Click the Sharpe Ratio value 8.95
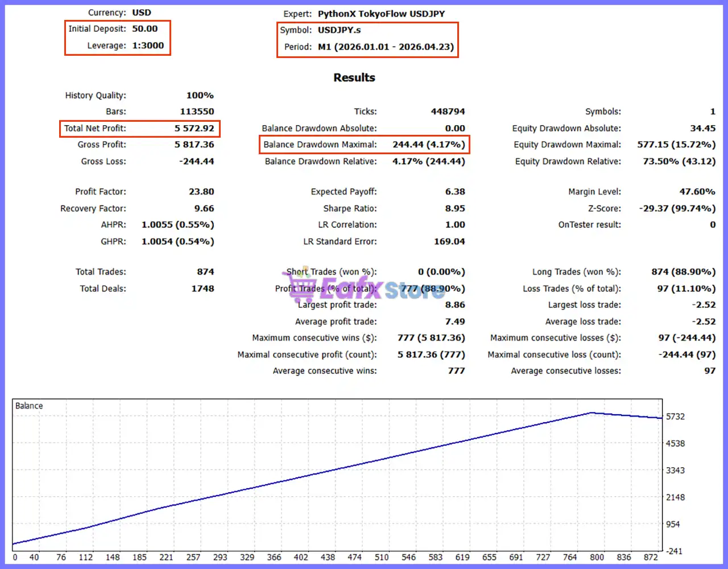Screen dimensions: 728x569 [x=455, y=208]
